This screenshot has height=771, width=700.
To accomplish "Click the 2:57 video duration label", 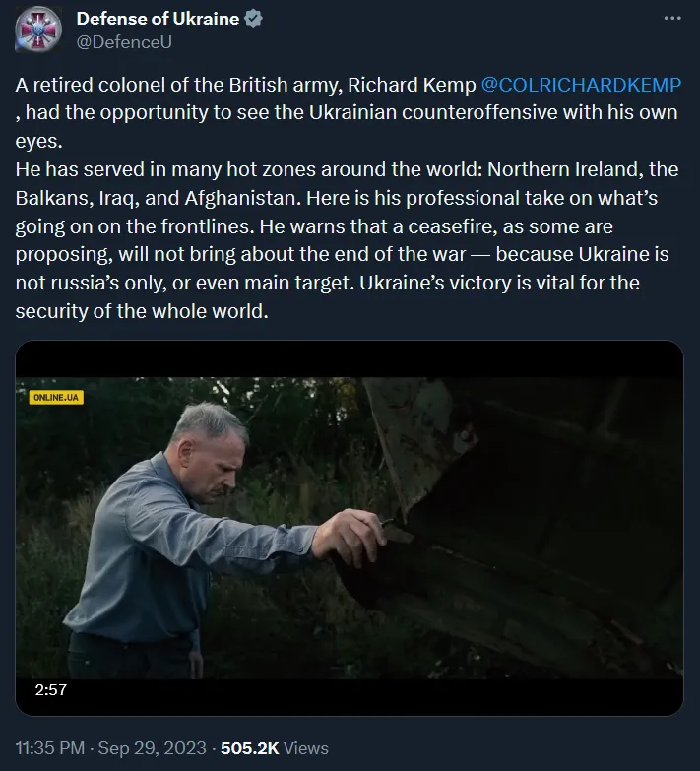I will tap(50, 689).
